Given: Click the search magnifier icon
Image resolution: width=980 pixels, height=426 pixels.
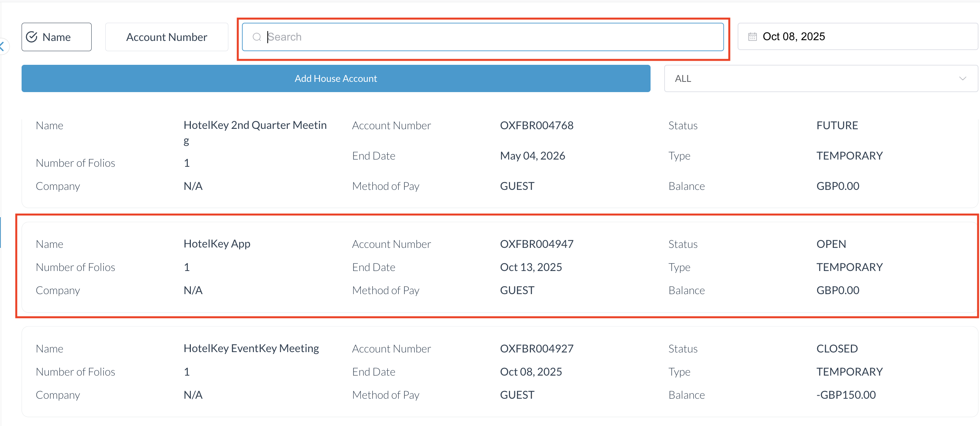Looking at the screenshot, I should coord(257,37).
